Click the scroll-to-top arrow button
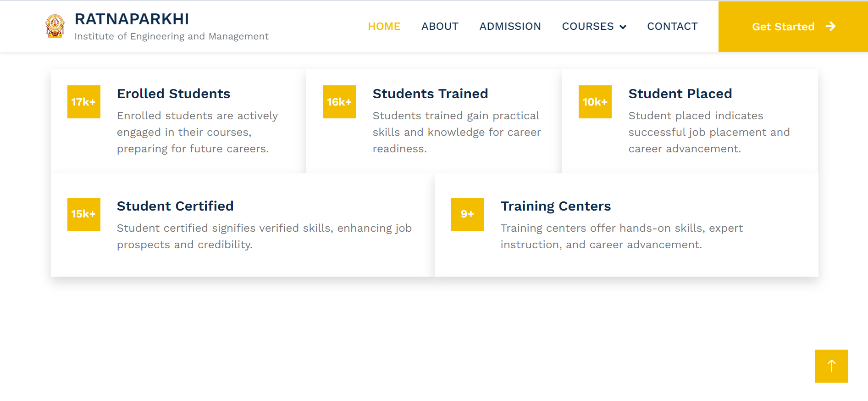The width and height of the screenshot is (868, 401). (831, 366)
